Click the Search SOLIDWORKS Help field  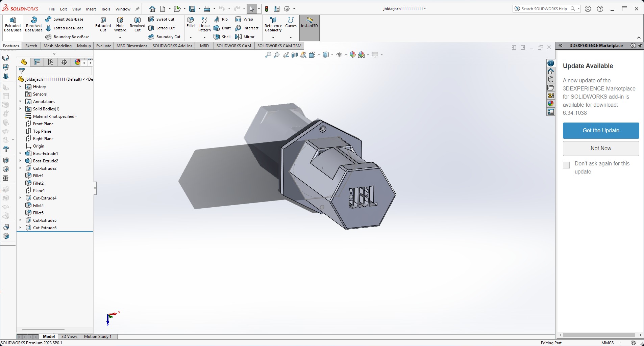546,9
